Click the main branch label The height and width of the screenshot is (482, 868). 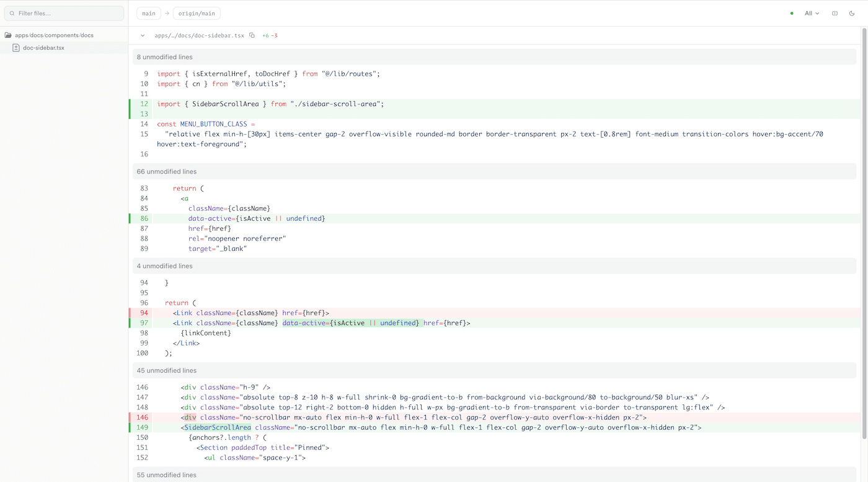148,13
